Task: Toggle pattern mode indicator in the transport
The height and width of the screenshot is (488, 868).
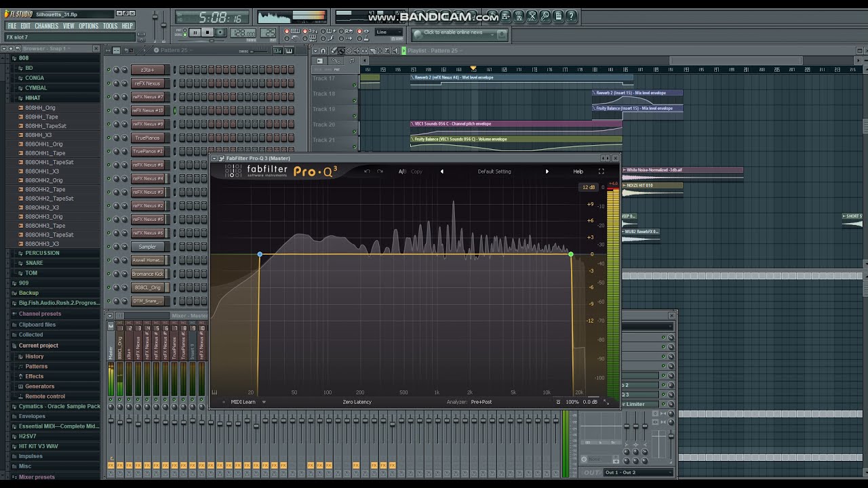Action: (184, 30)
